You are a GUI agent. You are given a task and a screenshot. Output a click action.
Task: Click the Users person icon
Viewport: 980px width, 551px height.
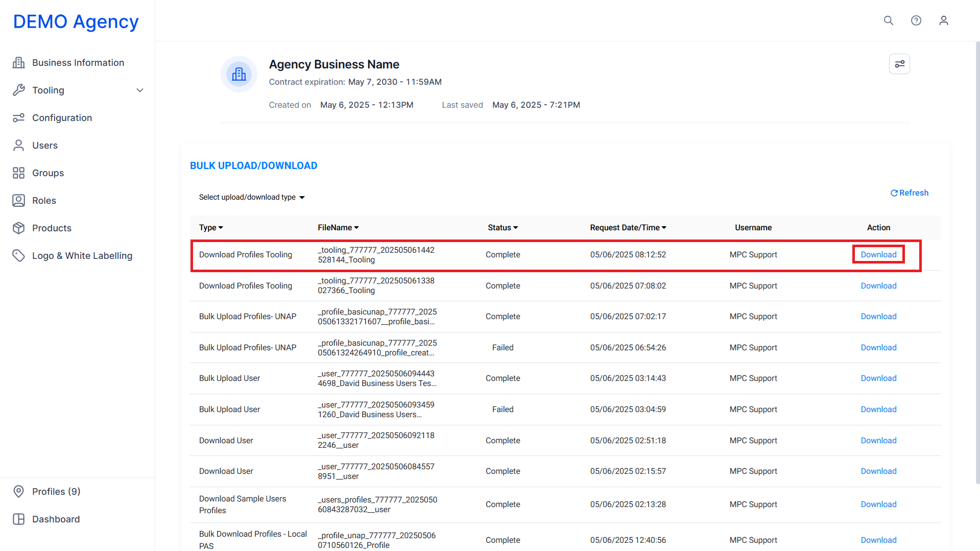click(19, 146)
